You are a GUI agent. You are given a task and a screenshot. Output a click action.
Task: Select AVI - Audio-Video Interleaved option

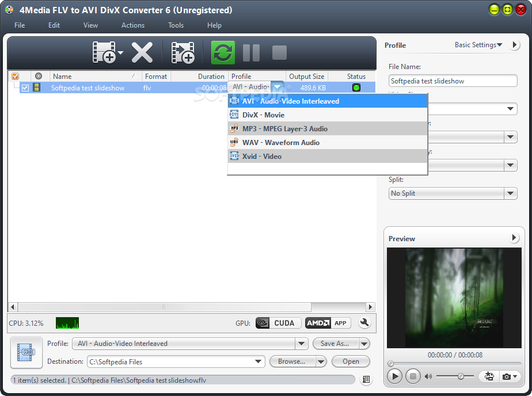tap(328, 101)
